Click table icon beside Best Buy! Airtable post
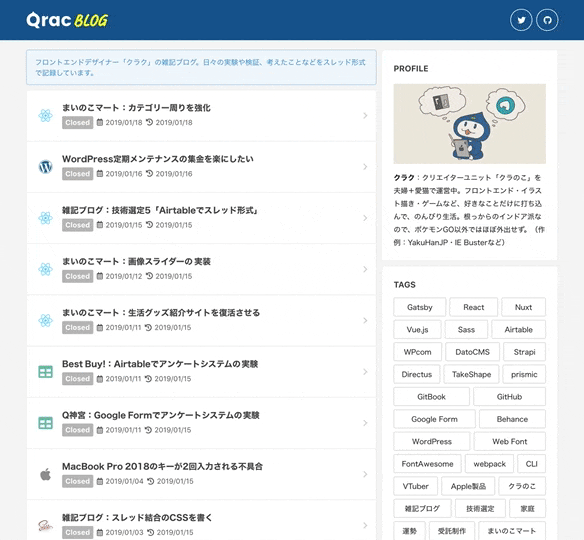 (45, 372)
